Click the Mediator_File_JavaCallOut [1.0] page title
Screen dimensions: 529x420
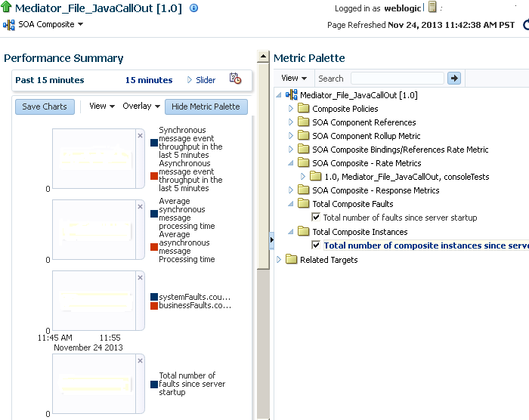(98, 8)
